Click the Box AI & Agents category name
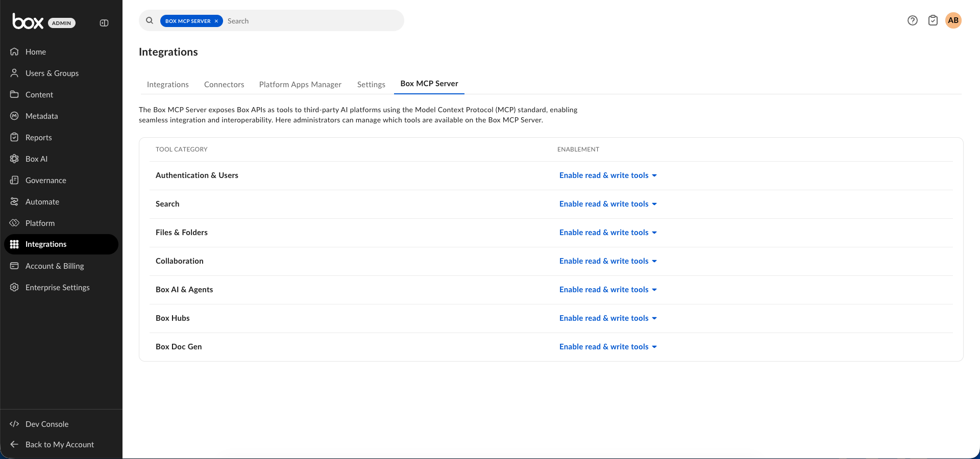 click(x=184, y=290)
